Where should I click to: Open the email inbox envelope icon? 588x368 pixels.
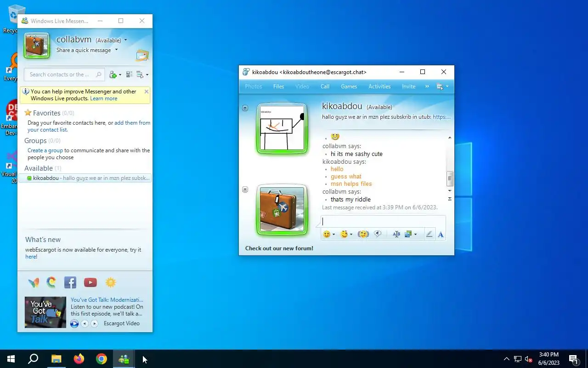click(x=142, y=55)
